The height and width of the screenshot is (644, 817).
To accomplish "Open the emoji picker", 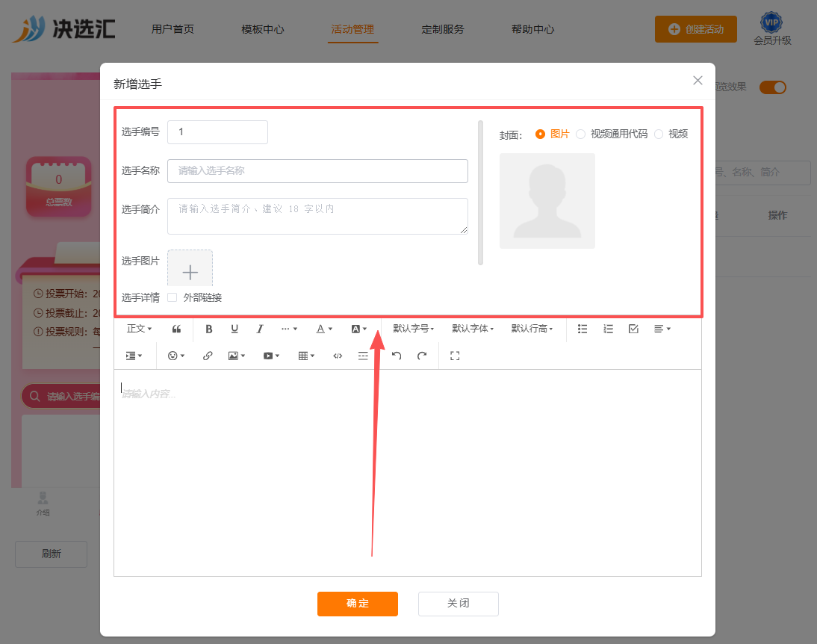I will 176,356.
